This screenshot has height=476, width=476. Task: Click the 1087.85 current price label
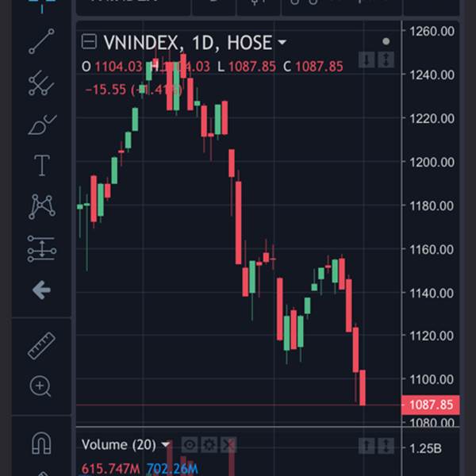click(431, 405)
